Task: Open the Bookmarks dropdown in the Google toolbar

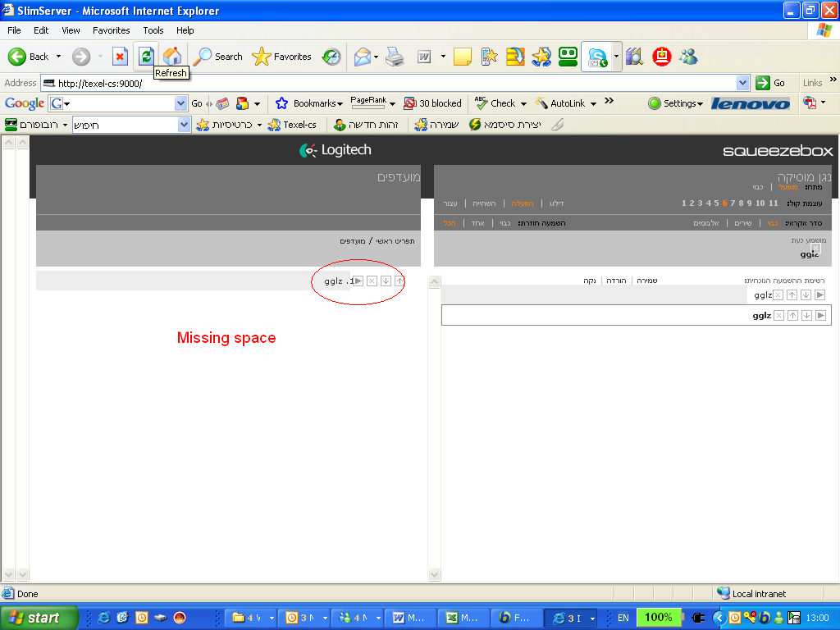Action: pos(309,103)
